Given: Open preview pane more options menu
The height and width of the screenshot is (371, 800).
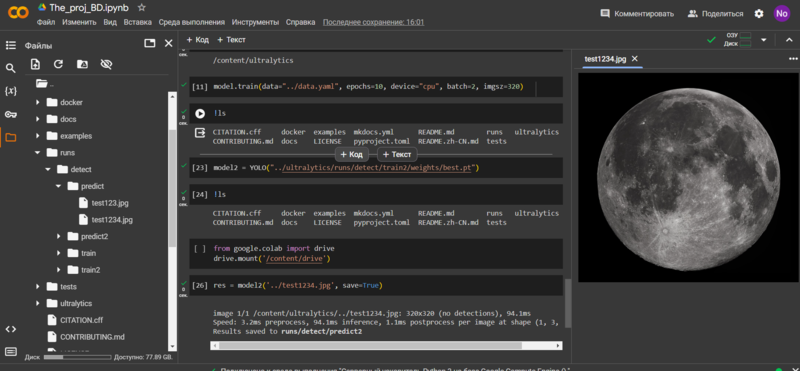Looking at the screenshot, I should (x=793, y=59).
